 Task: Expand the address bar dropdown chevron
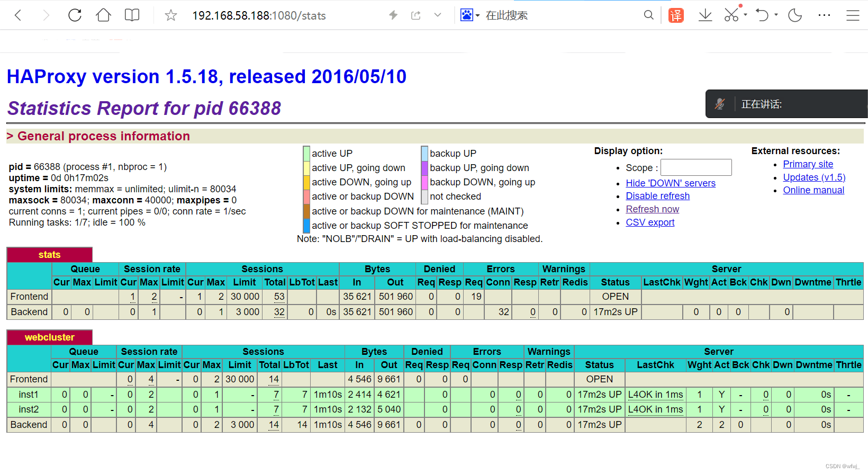click(x=437, y=15)
